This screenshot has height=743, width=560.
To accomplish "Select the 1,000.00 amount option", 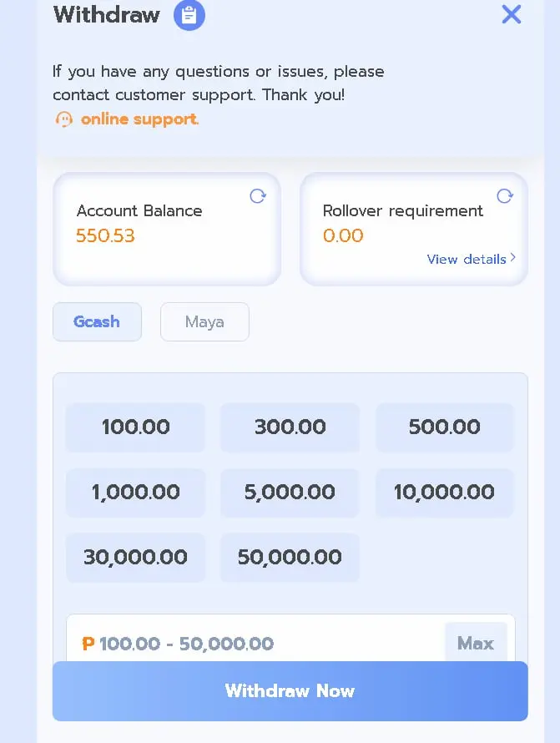I will (x=135, y=493).
